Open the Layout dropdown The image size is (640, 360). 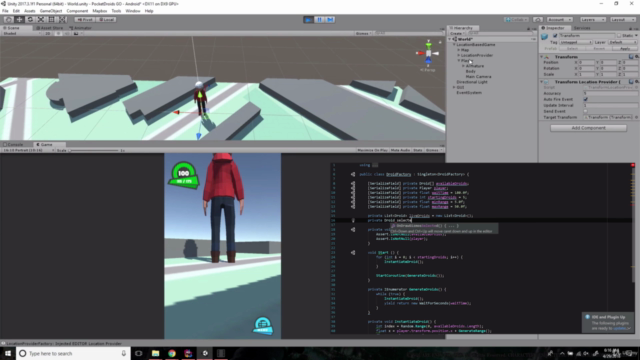click(x=623, y=20)
